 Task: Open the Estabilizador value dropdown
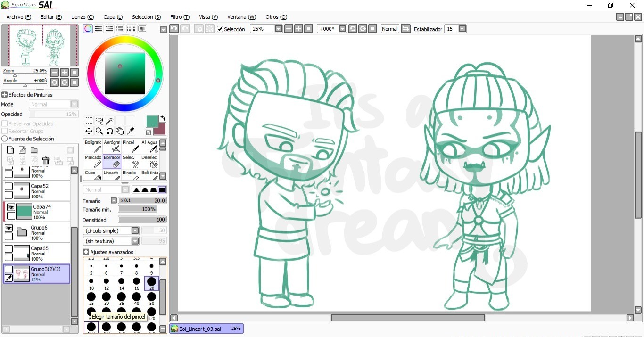(462, 29)
